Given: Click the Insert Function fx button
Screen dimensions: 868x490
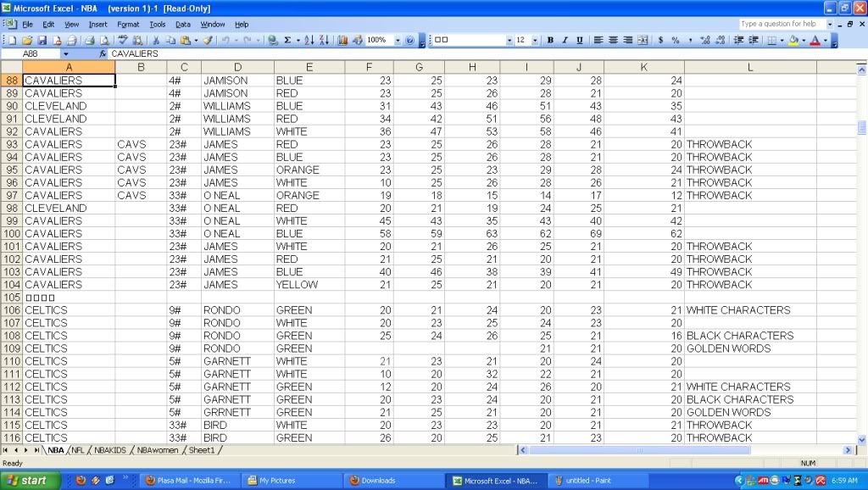Looking at the screenshot, I should point(103,53).
